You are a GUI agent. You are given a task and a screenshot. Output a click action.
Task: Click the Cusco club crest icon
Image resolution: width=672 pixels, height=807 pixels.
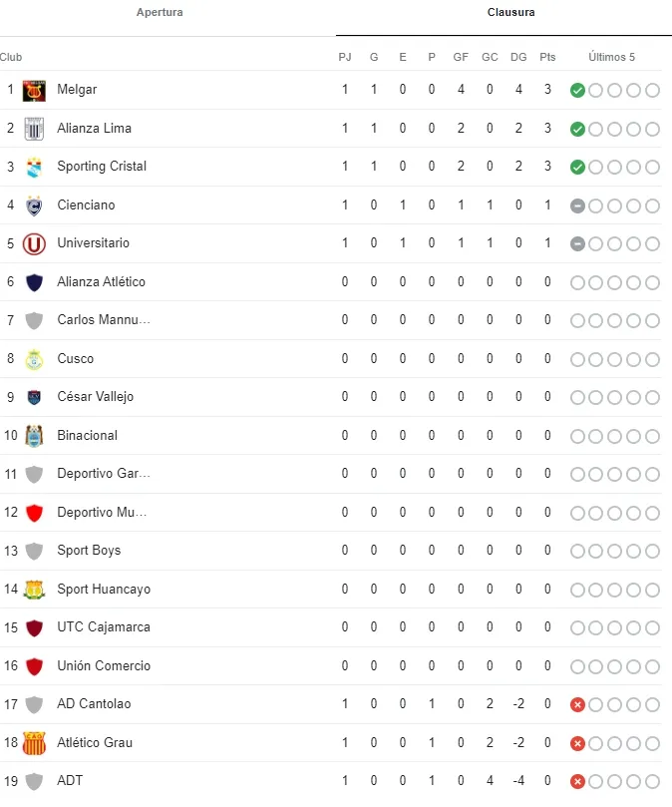[35, 359]
